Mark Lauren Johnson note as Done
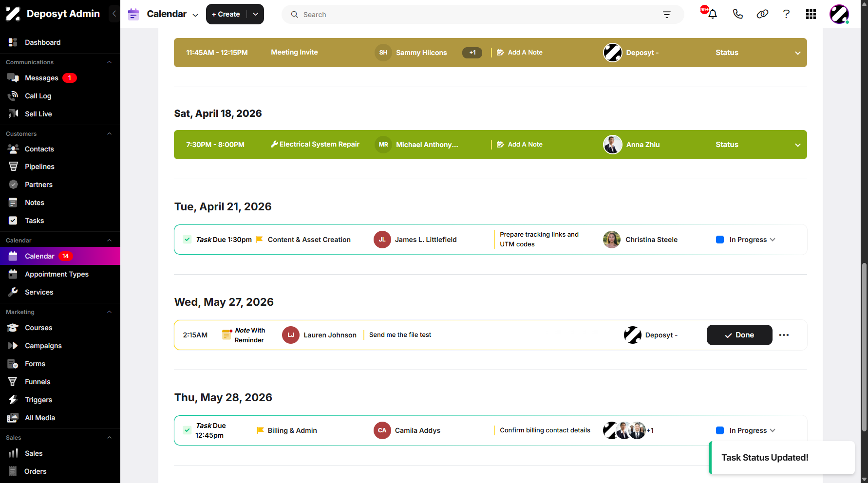This screenshot has width=868, height=483. click(739, 335)
